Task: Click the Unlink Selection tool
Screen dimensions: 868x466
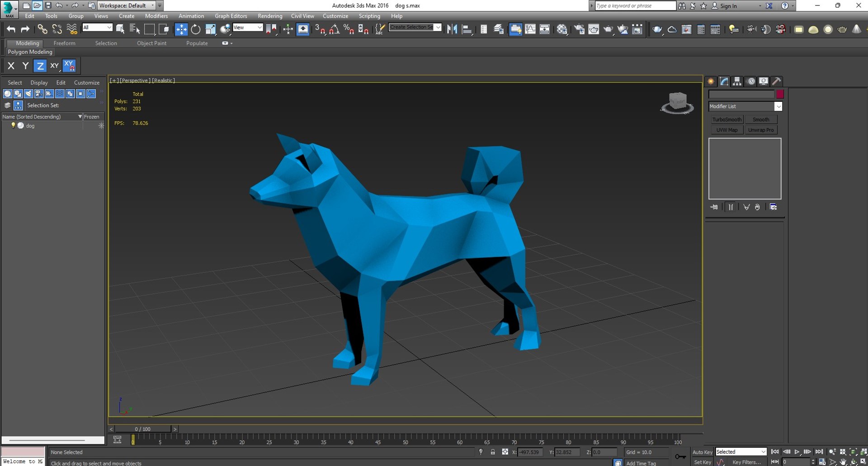Action: click(57, 29)
